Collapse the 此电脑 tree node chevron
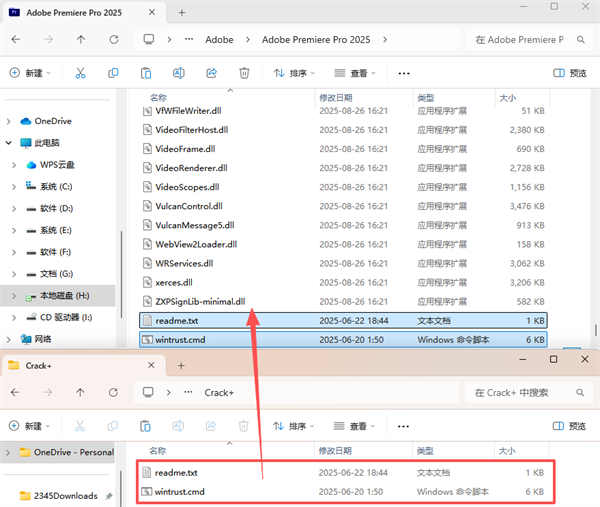The image size is (600, 507). click(8, 143)
